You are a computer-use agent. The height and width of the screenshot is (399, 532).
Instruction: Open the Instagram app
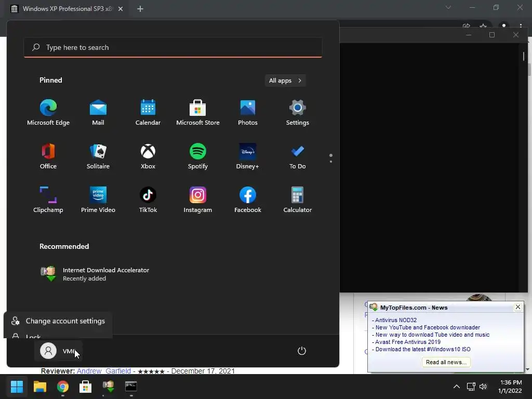pos(198,200)
